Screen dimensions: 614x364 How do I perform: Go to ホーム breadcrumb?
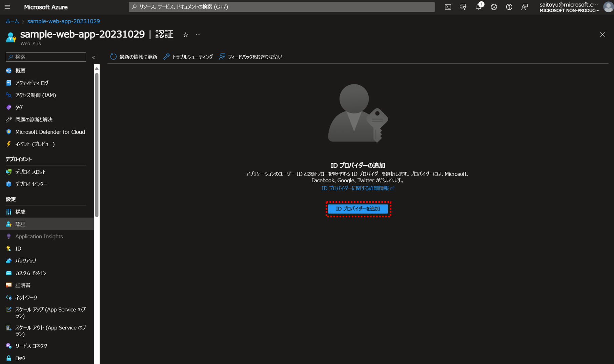pos(12,21)
